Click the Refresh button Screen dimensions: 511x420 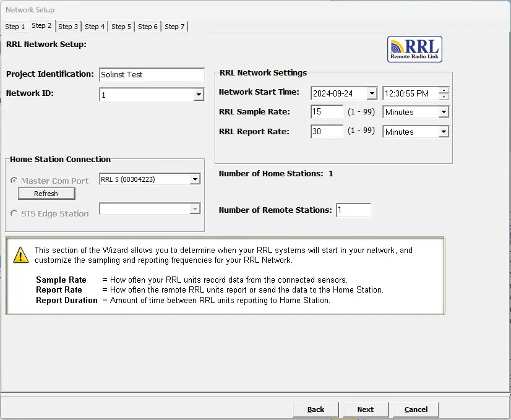tap(46, 193)
